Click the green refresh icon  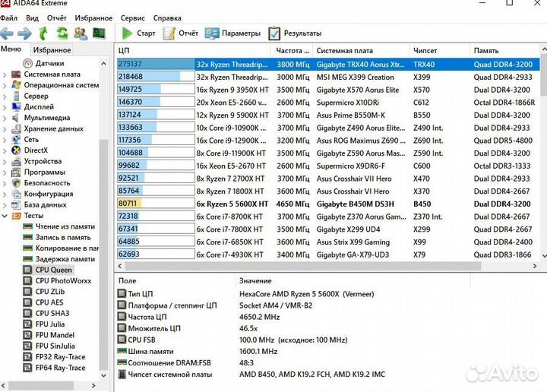coord(62,33)
